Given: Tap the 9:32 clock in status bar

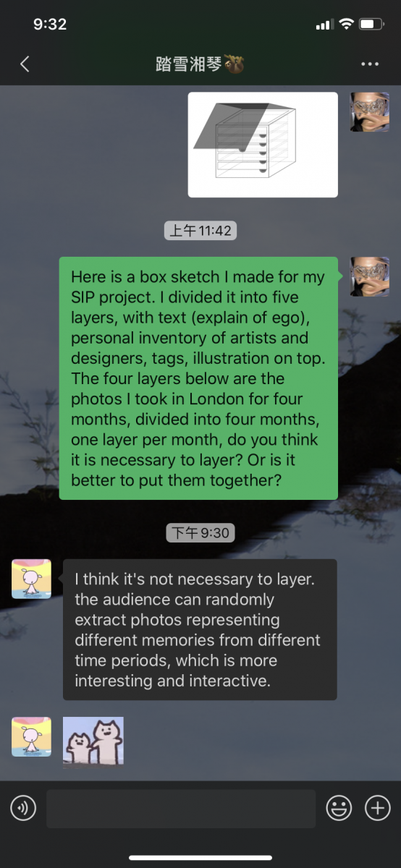Looking at the screenshot, I should (x=50, y=24).
